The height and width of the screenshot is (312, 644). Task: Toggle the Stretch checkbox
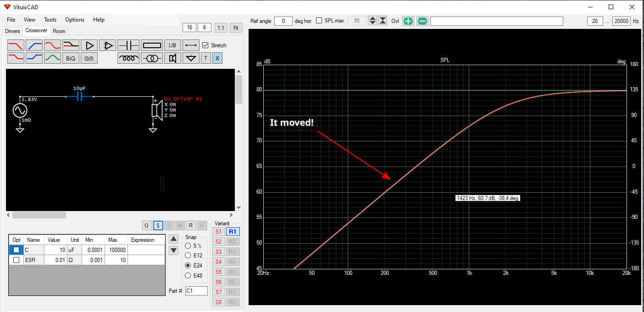pyautogui.click(x=205, y=45)
